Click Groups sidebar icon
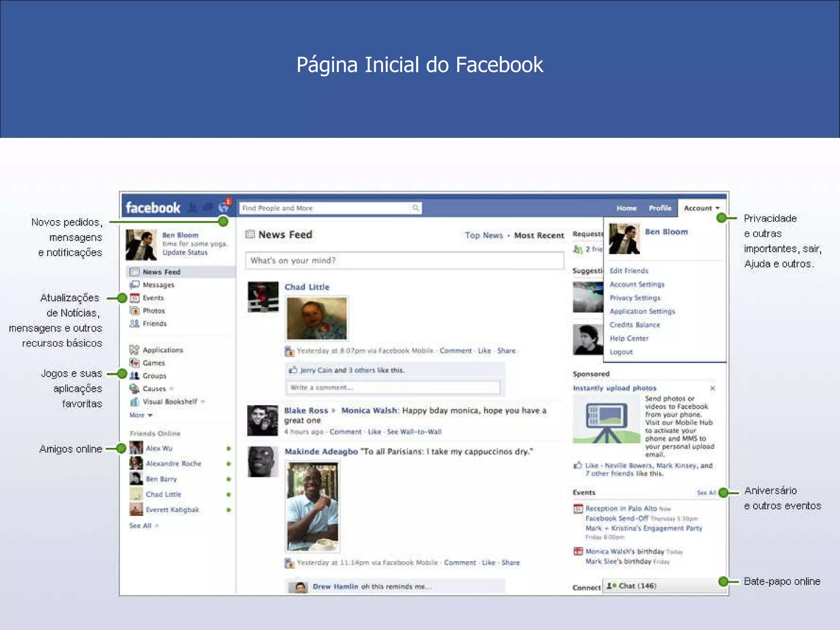 coord(134,376)
